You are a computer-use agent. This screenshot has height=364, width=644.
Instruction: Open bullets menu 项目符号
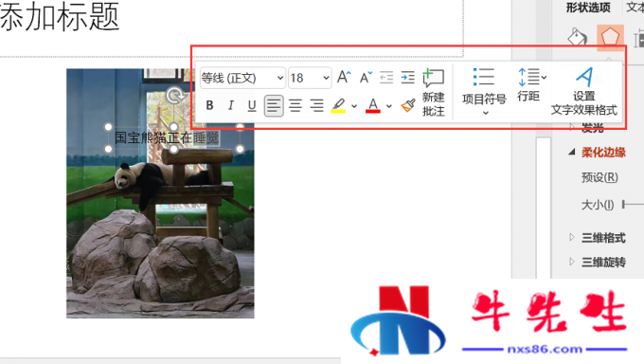coord(484,92)
